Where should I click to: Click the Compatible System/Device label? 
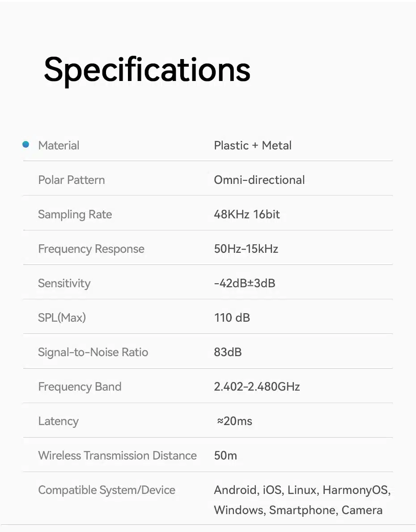click(107, 490)
